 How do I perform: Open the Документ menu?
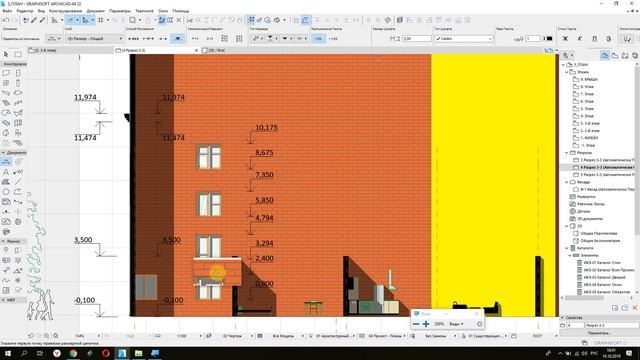click(96, 11)
